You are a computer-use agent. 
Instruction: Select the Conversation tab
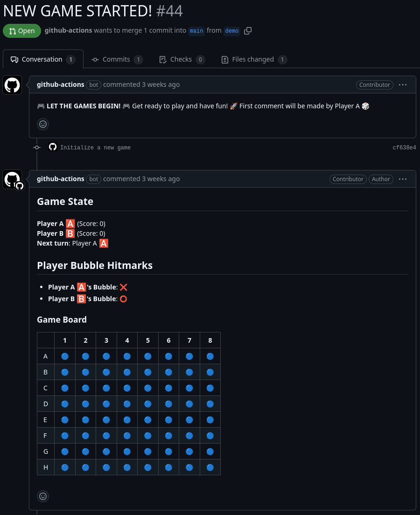[43, 59]
